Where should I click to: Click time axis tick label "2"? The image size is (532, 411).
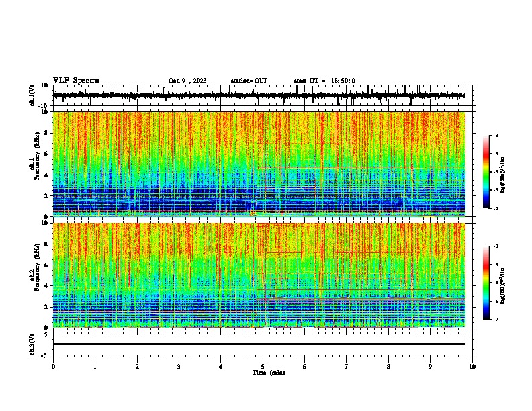tap(137, 367)
